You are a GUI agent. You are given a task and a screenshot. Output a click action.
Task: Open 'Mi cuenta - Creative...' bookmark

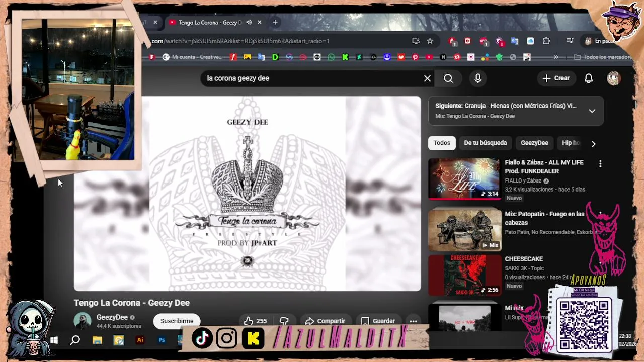click(x=192, y=57)
